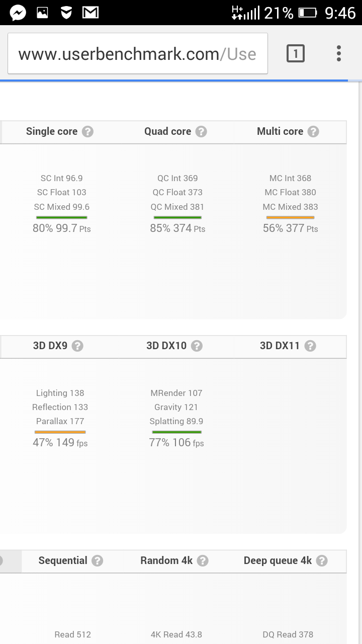The height and width of the screenshot is (644, 362).
Task: Show help for 3D DX11
Action: [x=310, y=346]
